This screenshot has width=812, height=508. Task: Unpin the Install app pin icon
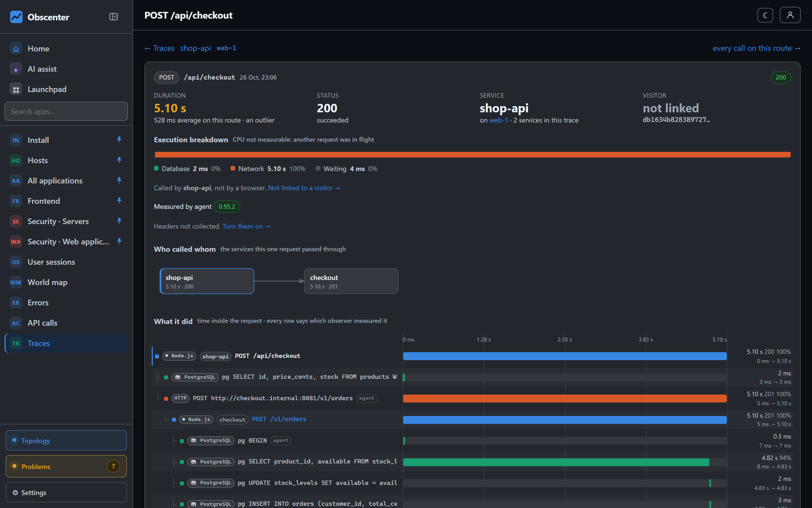click(x=119, y=140)
